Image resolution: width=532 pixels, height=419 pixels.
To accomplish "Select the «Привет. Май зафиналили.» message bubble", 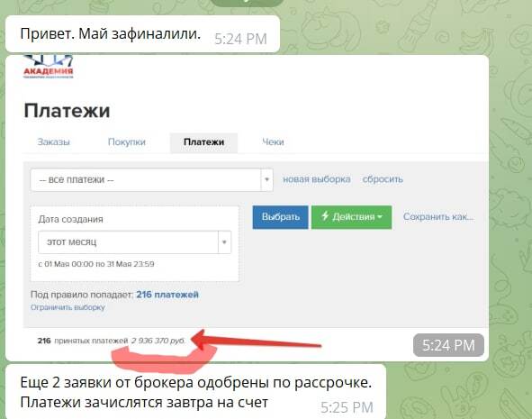I will [142, 34].
